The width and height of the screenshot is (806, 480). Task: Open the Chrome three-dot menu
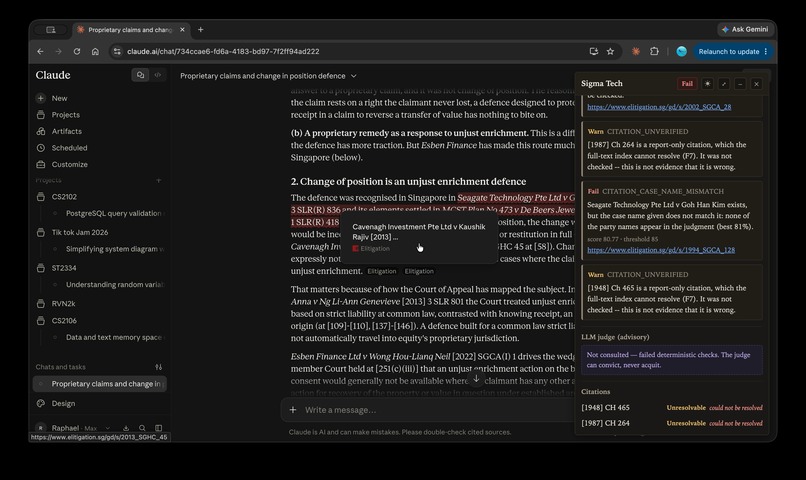tap(766, 51)
